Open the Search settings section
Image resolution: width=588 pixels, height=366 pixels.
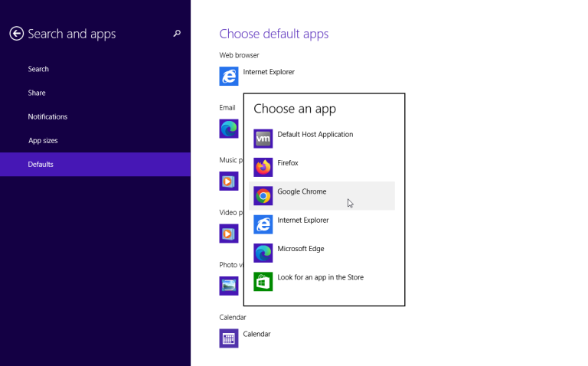tap(38, 69)
